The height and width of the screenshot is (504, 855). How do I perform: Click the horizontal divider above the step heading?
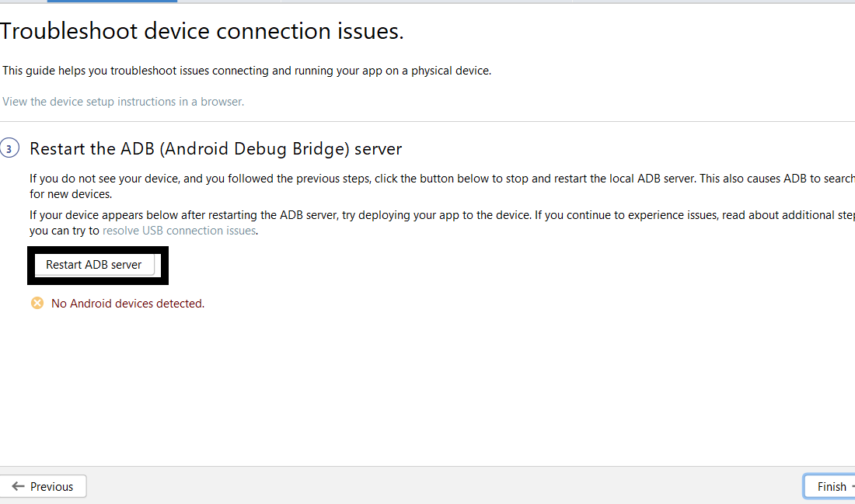[x=427, y=121]
